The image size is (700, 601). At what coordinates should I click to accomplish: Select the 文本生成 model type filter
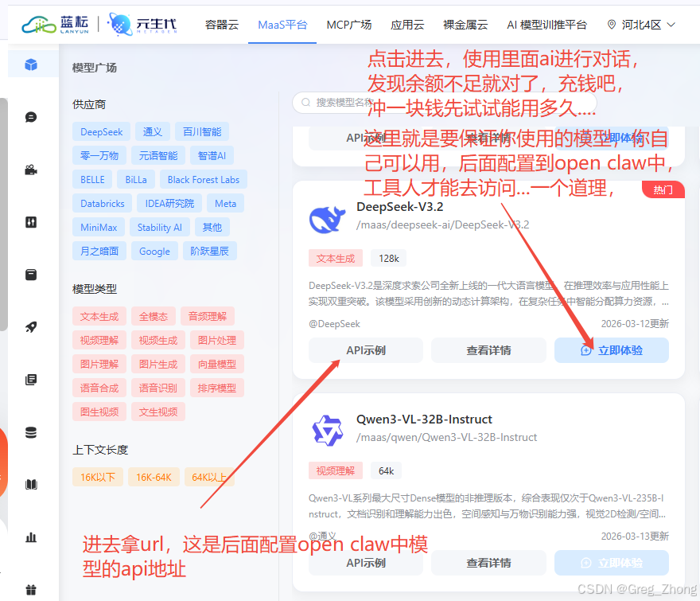[99, 316]
